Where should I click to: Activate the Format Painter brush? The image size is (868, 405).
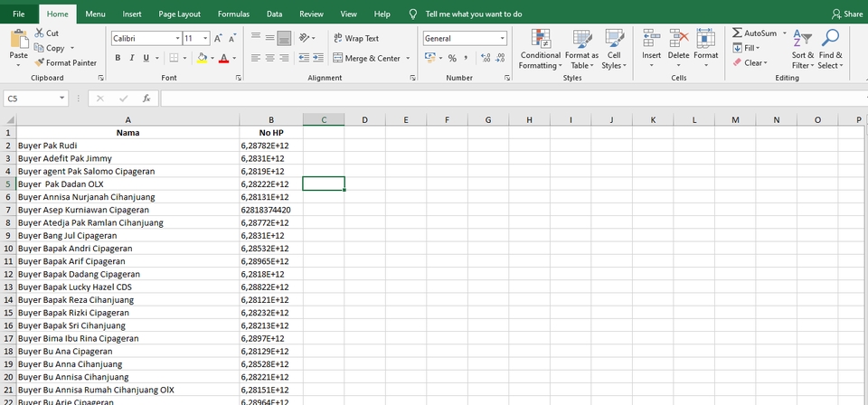click(39, 63)
